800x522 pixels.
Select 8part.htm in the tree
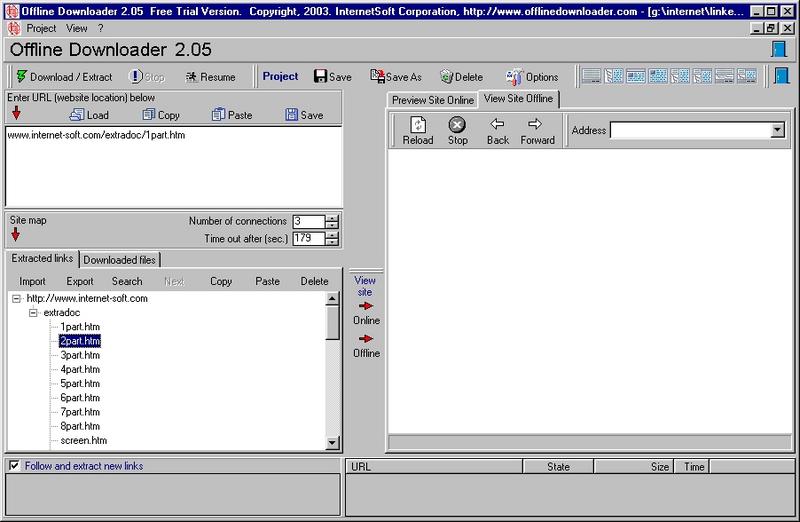click(80, 426)
